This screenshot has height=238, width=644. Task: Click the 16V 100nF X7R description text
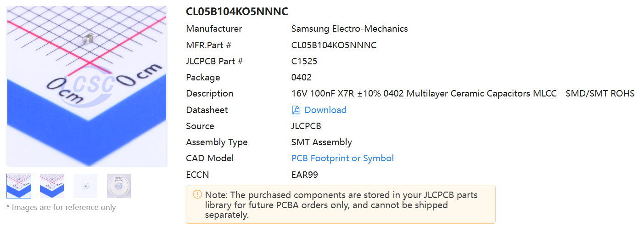click(x=463, y=93)
